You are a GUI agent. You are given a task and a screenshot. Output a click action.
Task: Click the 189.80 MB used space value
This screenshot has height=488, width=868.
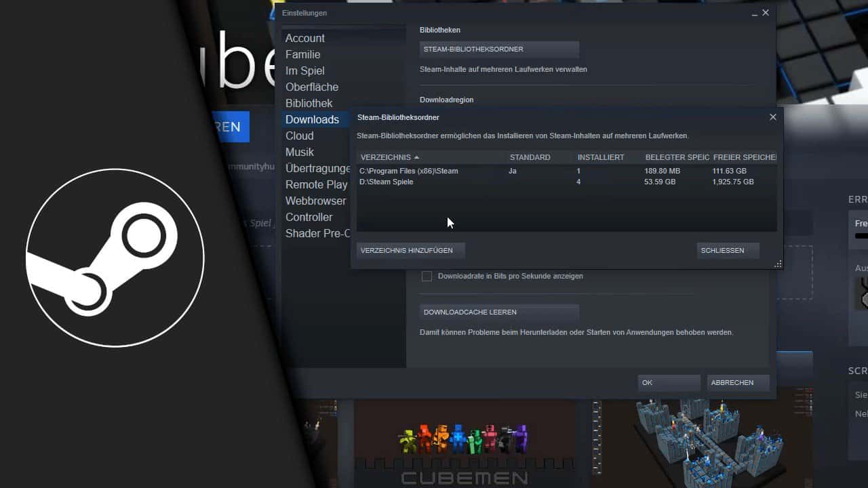point(663,171)
